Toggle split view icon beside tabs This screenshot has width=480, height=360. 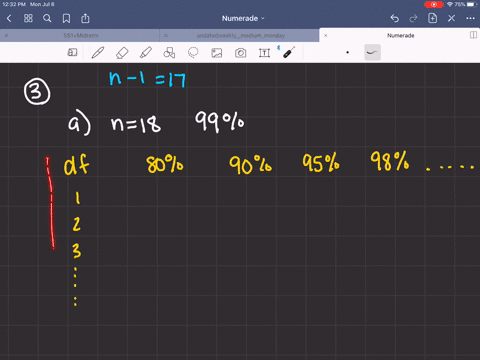pos(473,35)
